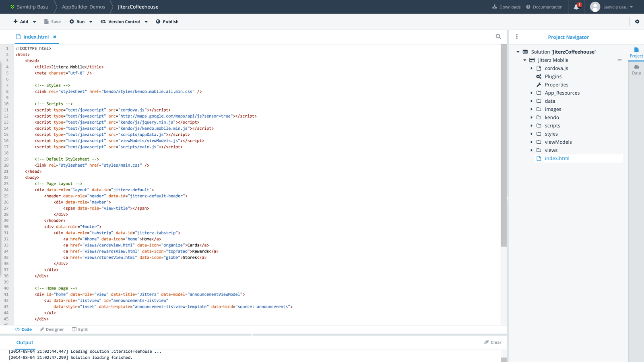
Task: Expand the views folder
Action: tap(531, 150)
